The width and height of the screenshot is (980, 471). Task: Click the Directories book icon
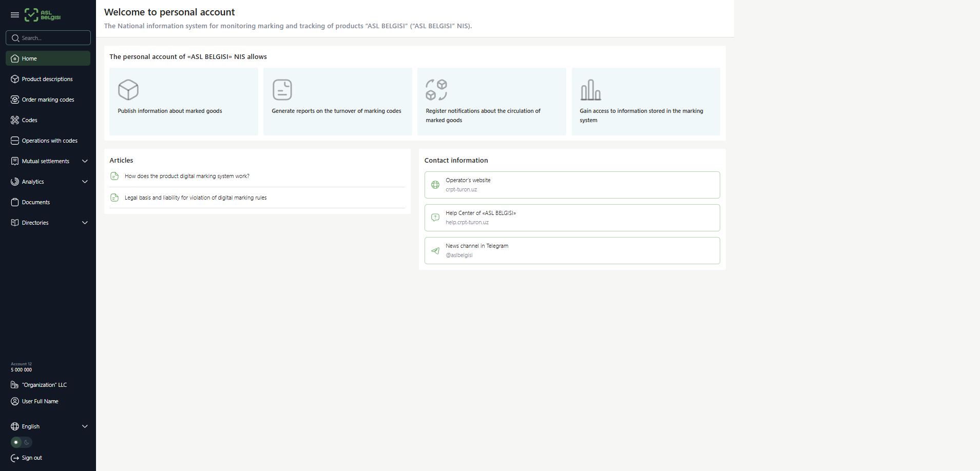point(15,223)
